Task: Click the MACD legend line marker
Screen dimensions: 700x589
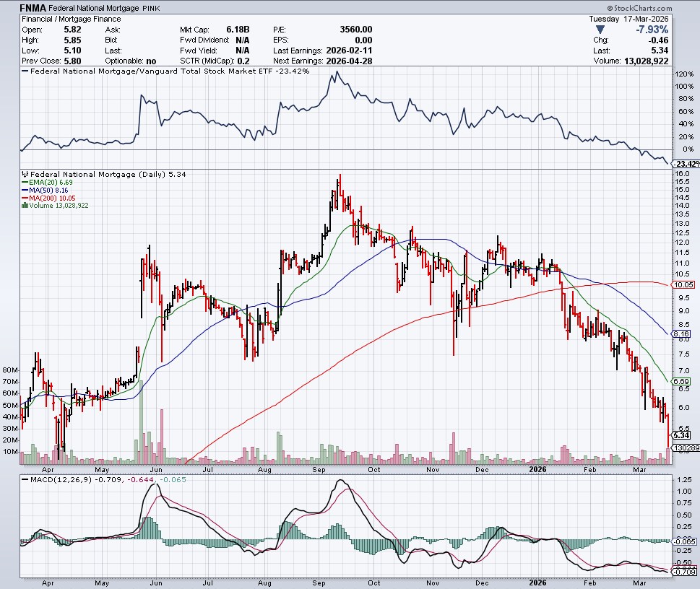Action: [x=26, y=478]
